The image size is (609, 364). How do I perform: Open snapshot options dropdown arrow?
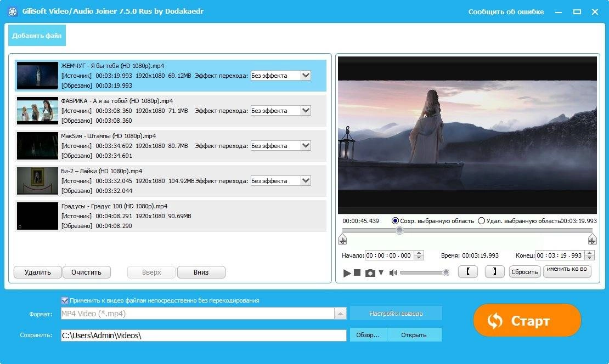(x=381, y=273)
